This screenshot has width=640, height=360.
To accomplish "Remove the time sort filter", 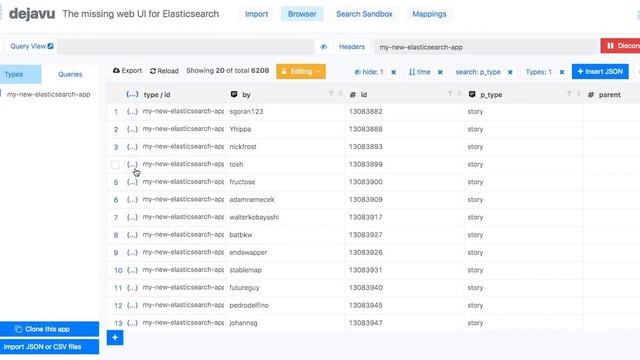I will point(440,72).
